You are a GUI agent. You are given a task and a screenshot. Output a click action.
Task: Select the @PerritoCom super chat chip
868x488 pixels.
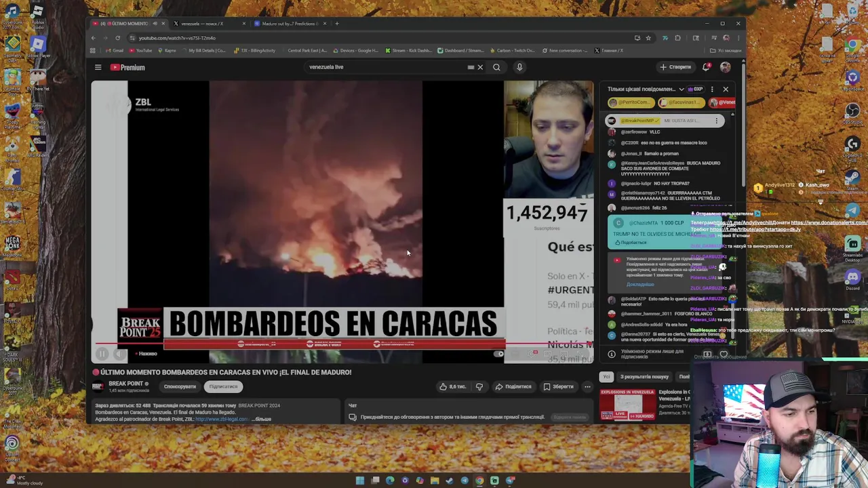(631, 102)
